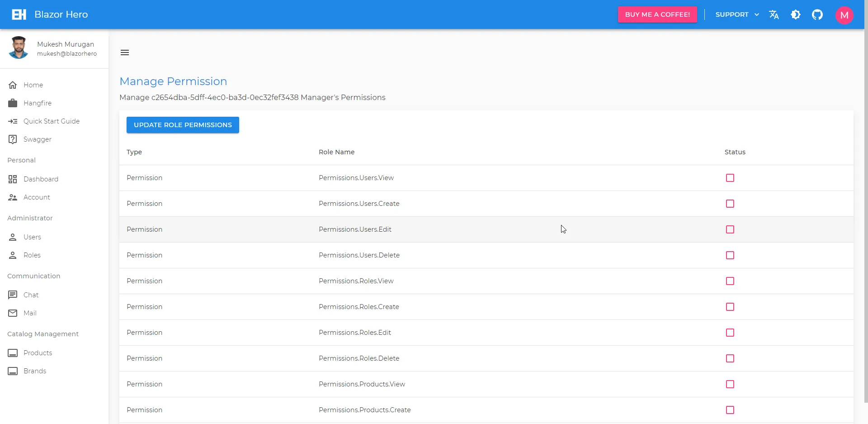
Task: Open the SUPPORT dropdown
Action: click(736, 14)
